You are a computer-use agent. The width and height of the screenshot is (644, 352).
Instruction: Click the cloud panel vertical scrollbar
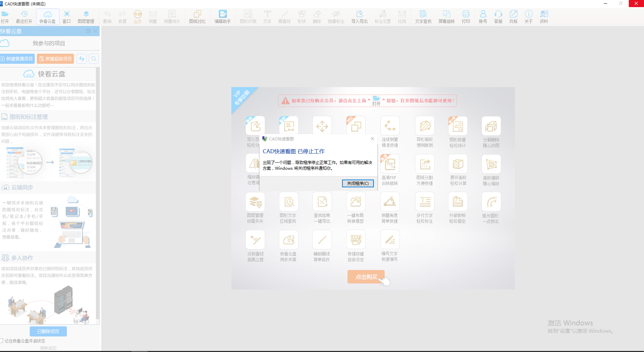98,194
